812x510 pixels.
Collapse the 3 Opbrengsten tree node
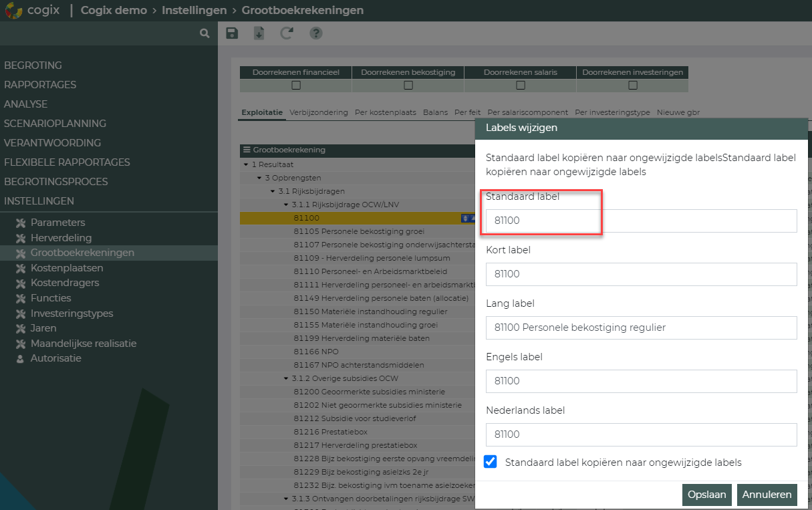(x=259, y=178)
